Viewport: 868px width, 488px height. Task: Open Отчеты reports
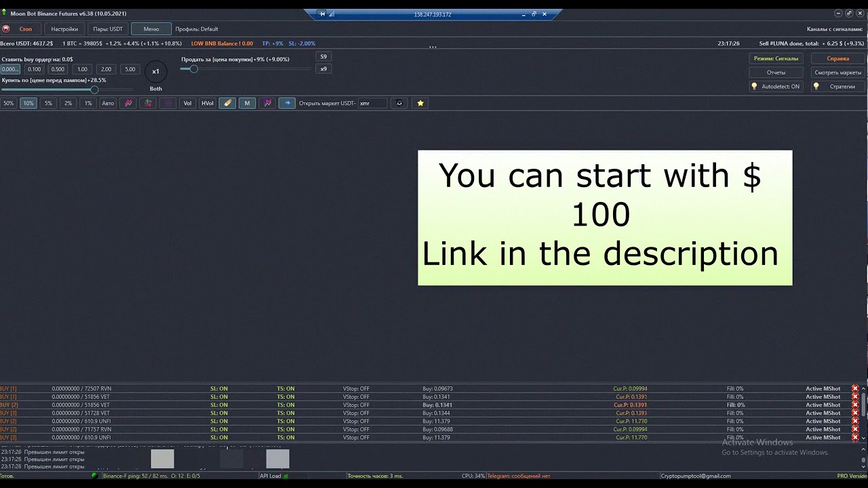pyautogui.click(x=776, y=73)
